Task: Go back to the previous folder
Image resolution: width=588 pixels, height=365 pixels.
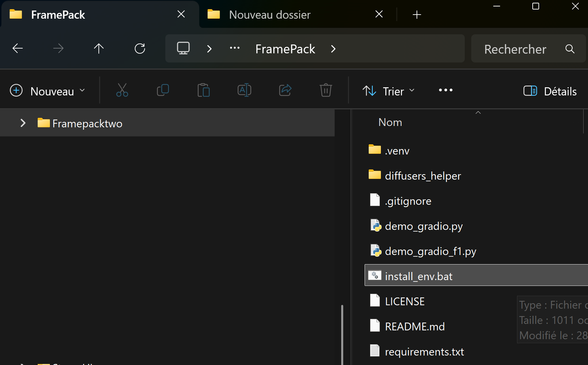Action: click(18, 49)
